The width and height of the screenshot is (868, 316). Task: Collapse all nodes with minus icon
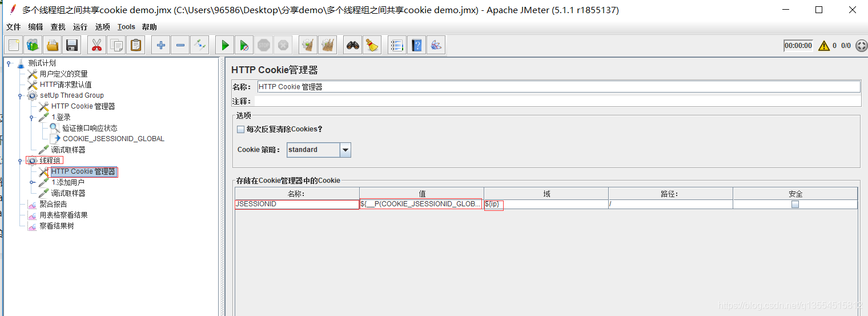180,45
